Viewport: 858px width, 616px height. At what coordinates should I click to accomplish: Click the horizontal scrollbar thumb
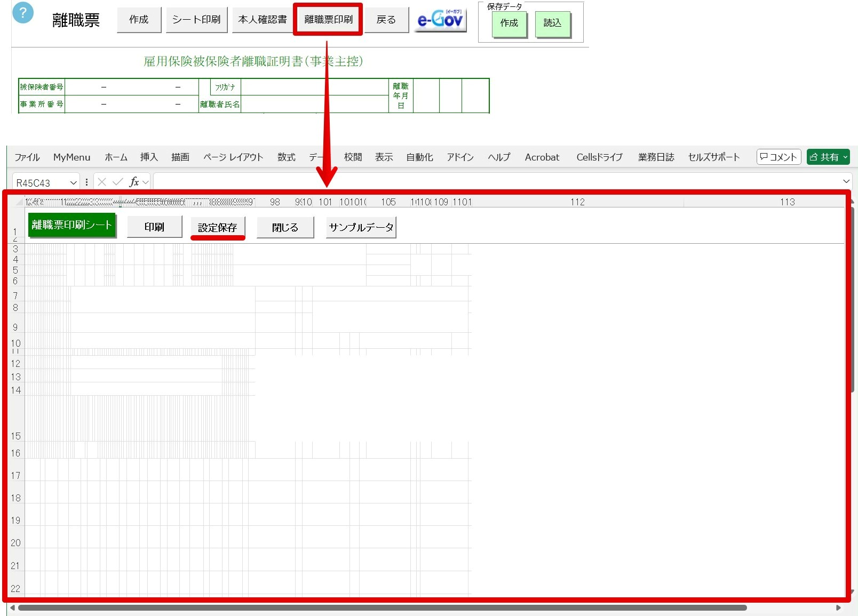pos(382,607)
